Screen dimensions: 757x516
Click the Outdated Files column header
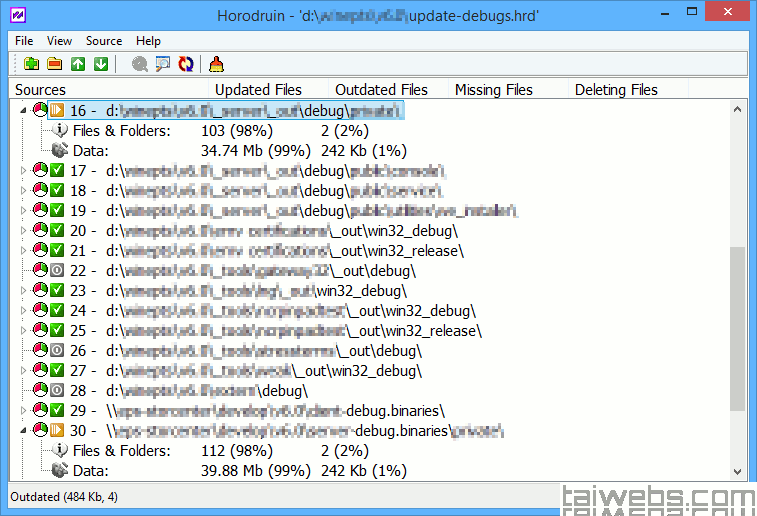[x=381, y=90]
